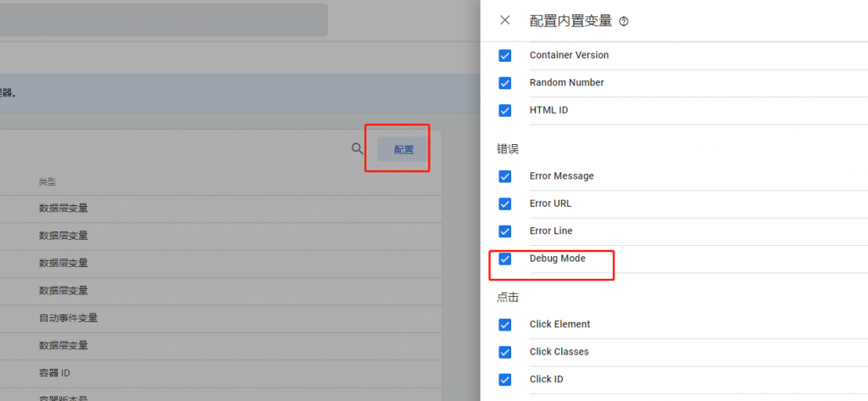Click the Error Message label
The image size is (868, 401).
point(562,175)
